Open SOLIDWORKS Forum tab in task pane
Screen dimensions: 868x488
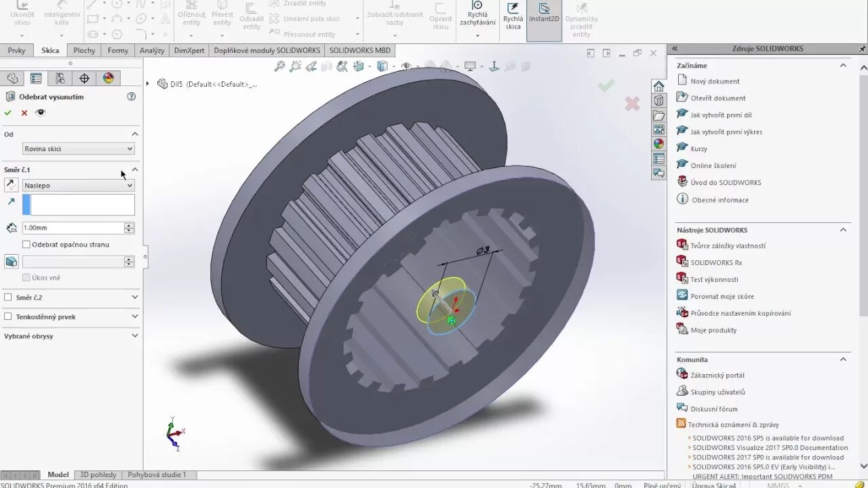click(658, 173)
